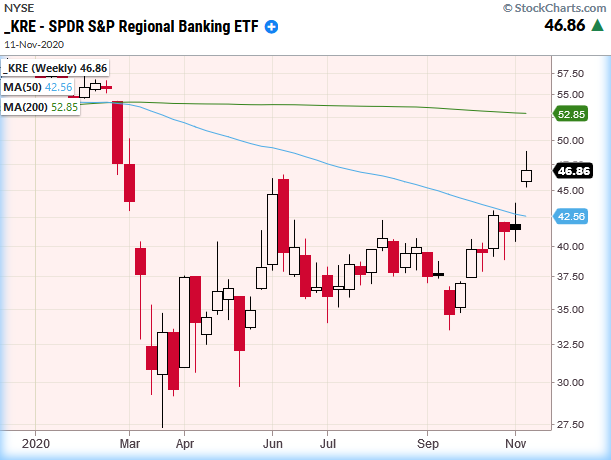
Task: Click the Mar label on the time axis
Action: click(130, 440)
